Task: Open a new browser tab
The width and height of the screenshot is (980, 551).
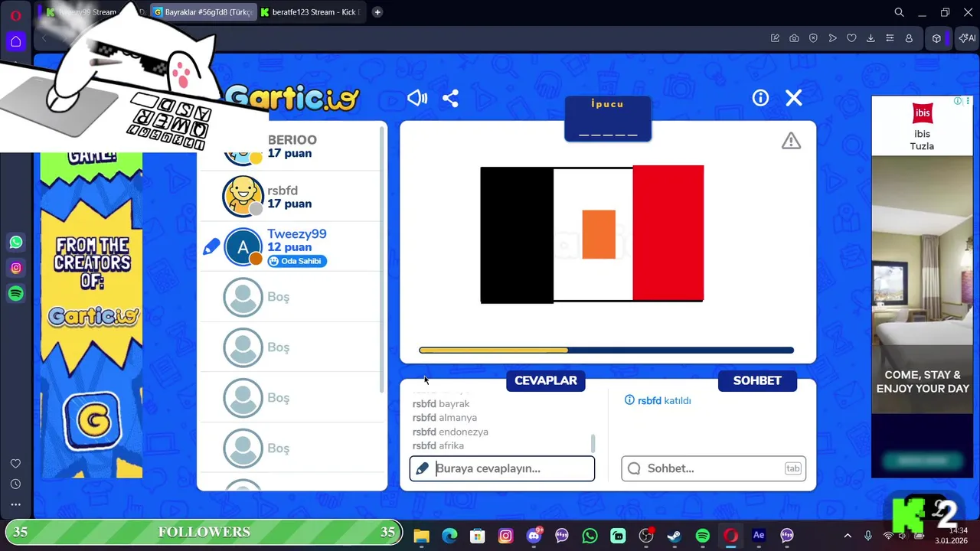Action: coord(377,12)
